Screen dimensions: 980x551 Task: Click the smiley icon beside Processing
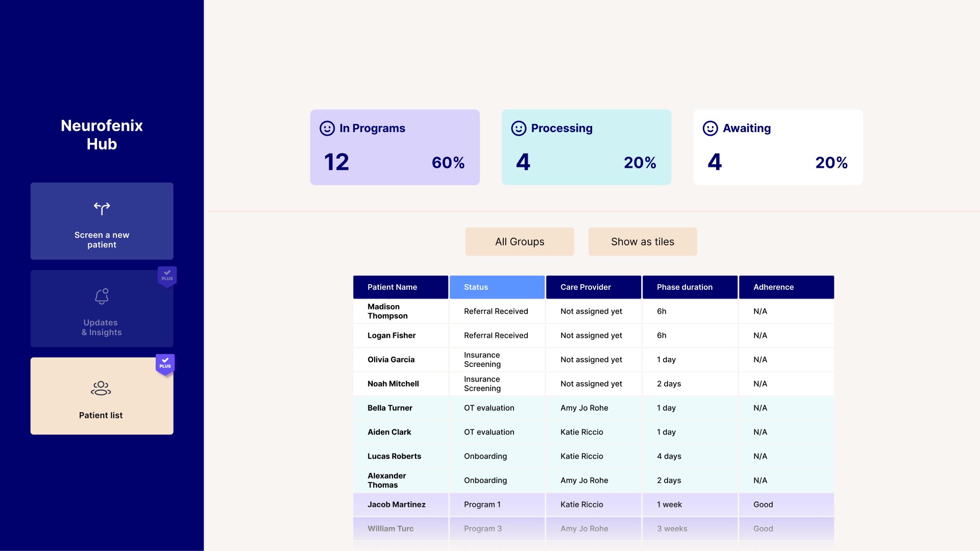pos(519,128)
